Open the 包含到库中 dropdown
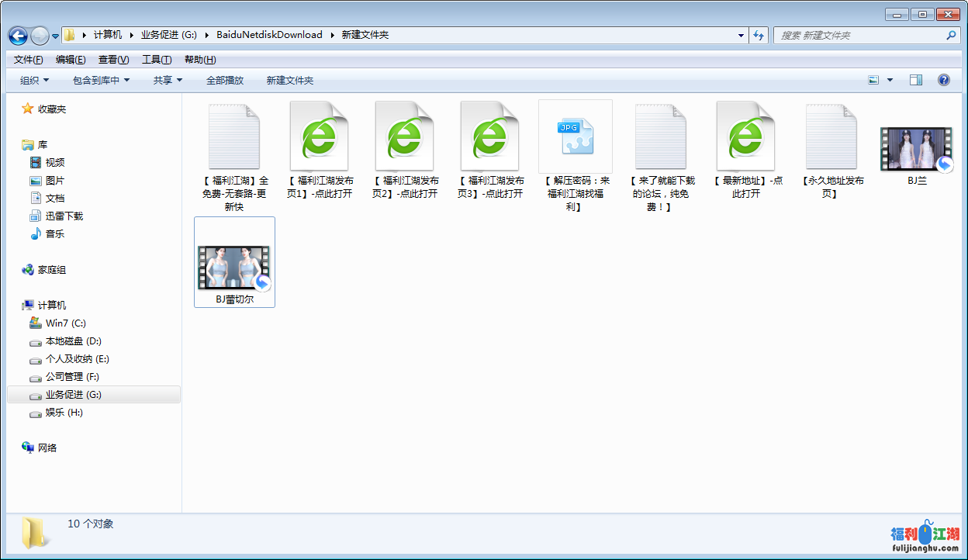Screen dimensions: 968x560 pos(101,81)
